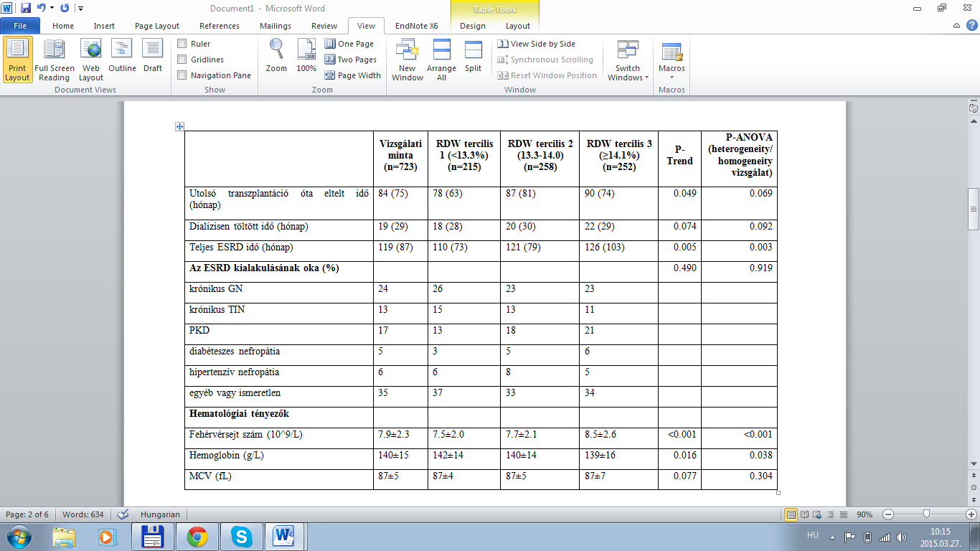
Task: Click View Side by Side
Action: click(x=537, y=44)
